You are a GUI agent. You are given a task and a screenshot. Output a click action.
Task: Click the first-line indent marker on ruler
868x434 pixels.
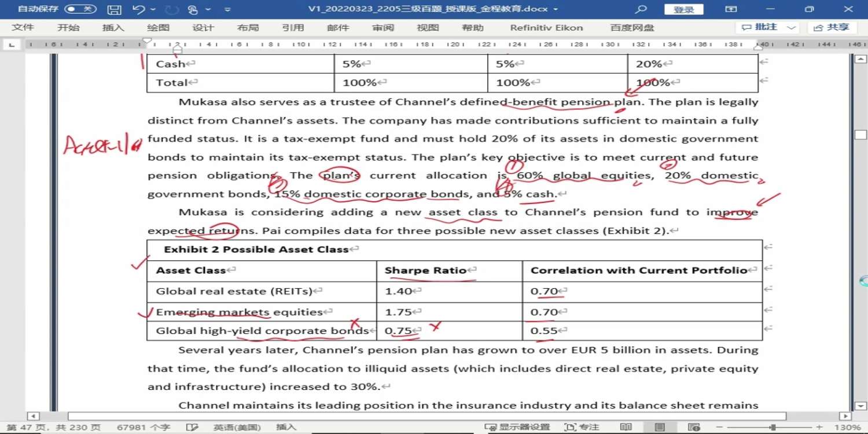(x=147, y=41)
